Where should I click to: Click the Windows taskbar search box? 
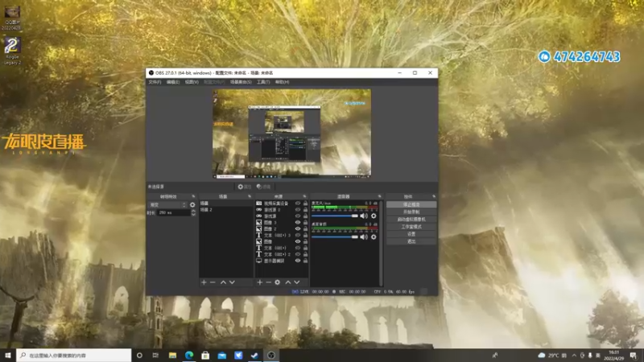pos(74,356)
